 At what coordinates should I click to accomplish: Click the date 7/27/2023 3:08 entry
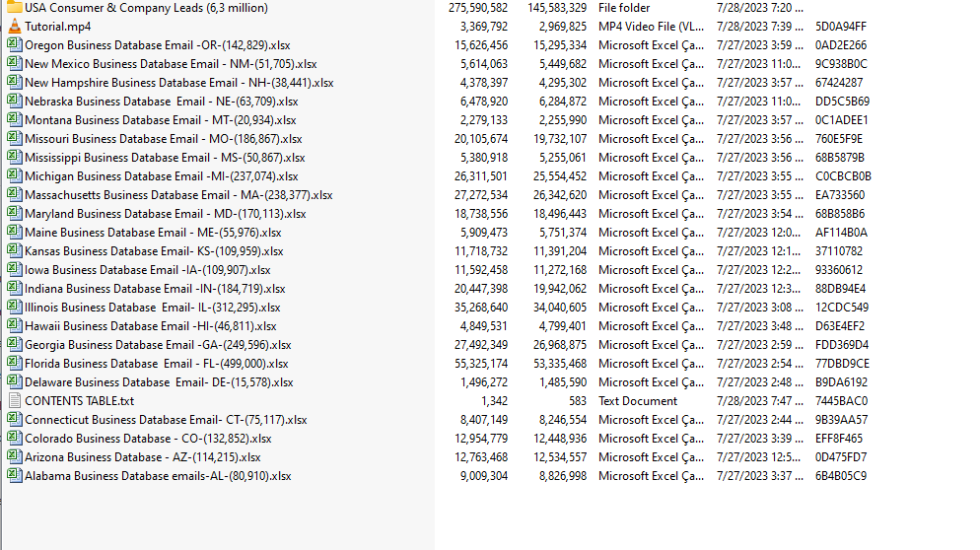(x=759, y=308)
